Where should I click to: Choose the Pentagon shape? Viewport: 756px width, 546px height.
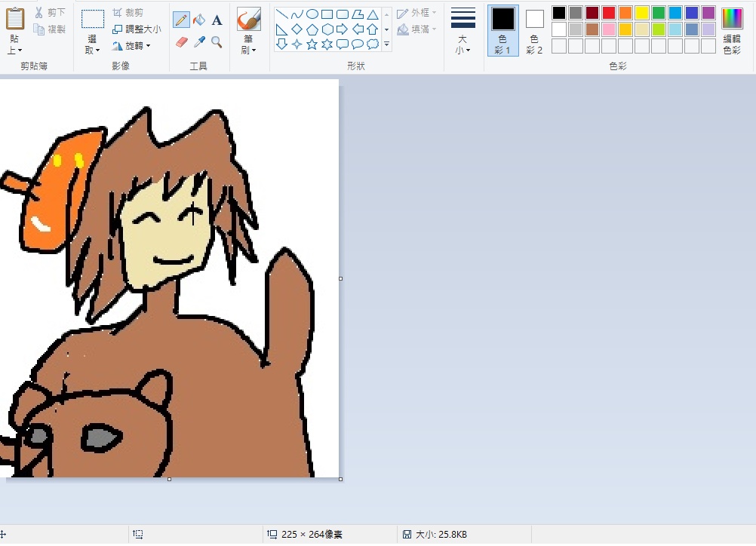point(312,29)
